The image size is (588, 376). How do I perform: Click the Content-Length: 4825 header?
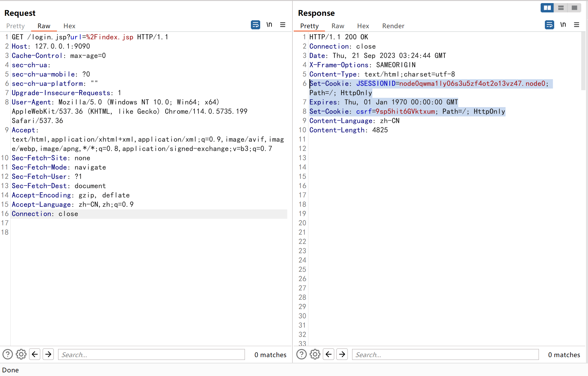349,130
